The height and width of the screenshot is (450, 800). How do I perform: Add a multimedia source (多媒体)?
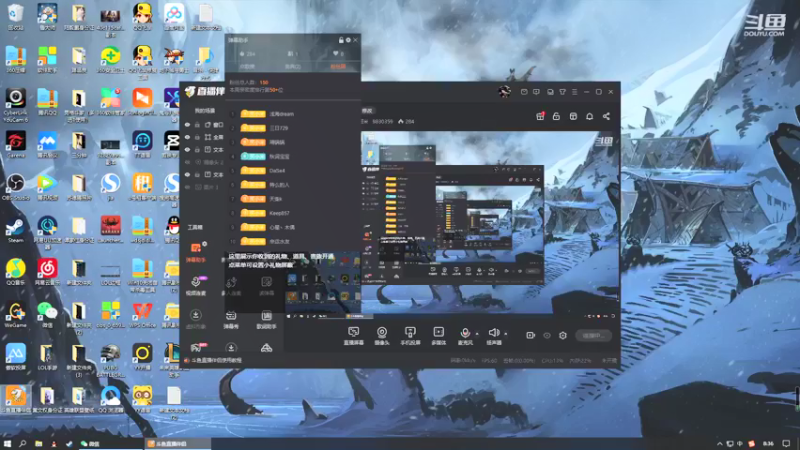coord(438,336)
